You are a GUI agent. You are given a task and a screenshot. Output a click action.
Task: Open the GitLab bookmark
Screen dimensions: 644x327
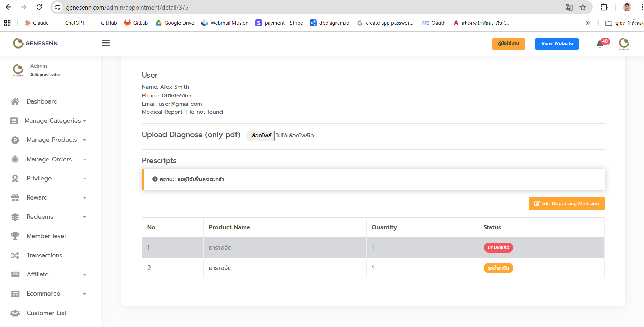point(136,23)
